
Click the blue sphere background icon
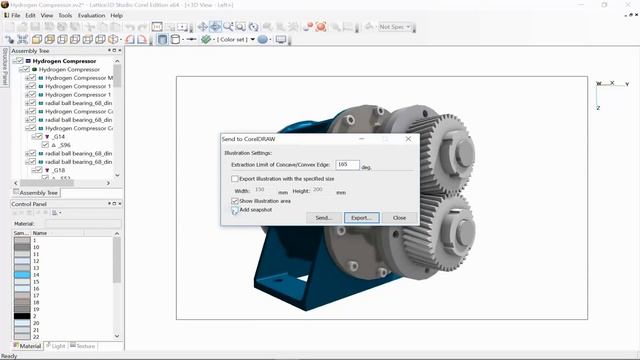click(263, 40)
